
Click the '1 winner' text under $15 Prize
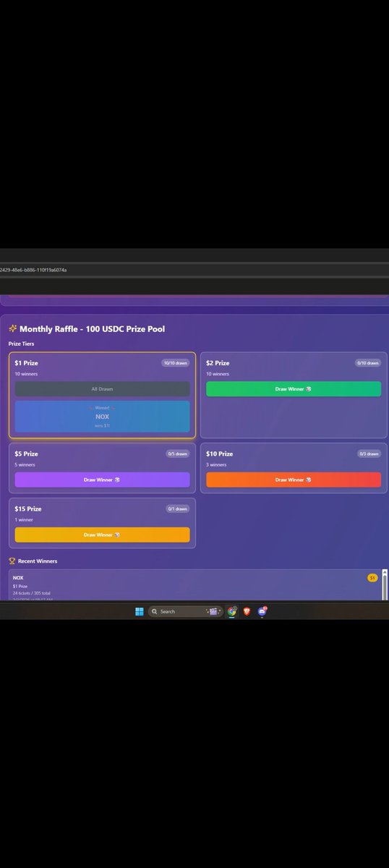(x=24, y=519)
